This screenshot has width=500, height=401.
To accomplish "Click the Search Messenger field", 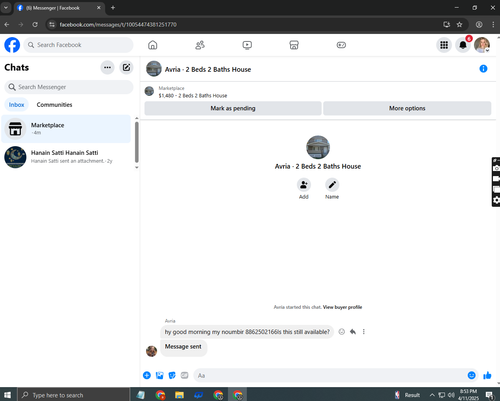I will tap(69, 87).
